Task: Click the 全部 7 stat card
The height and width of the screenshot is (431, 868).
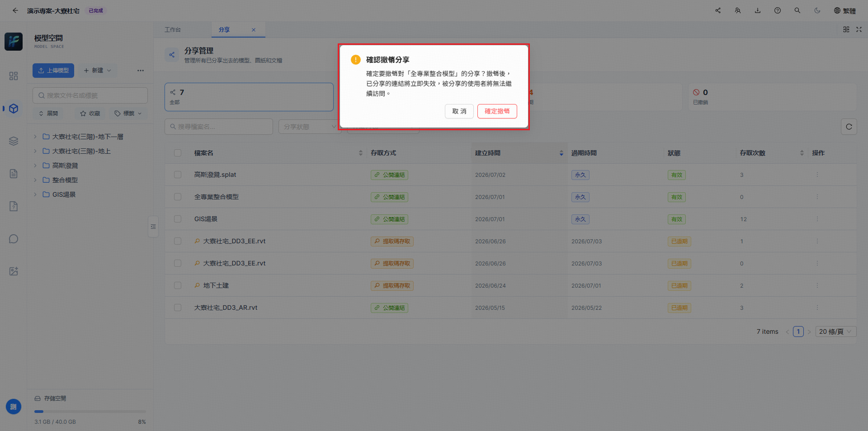Action: pos(249,97)
